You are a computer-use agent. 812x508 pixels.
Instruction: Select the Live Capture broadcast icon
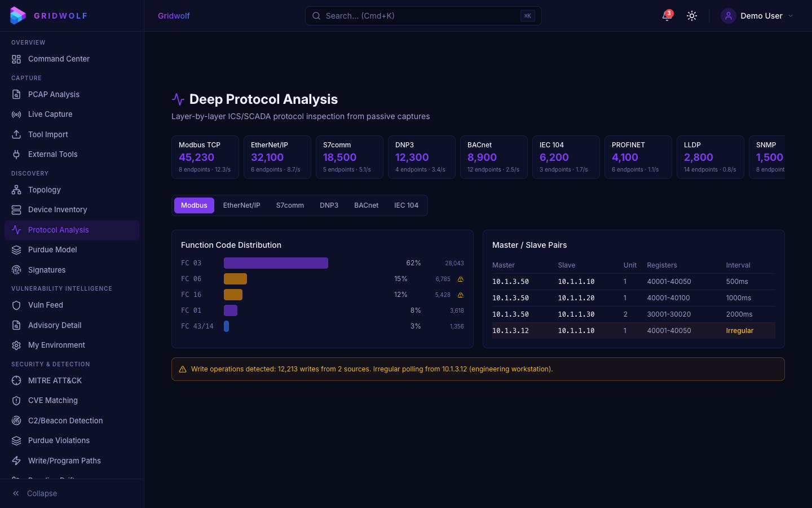coord(16,114)
